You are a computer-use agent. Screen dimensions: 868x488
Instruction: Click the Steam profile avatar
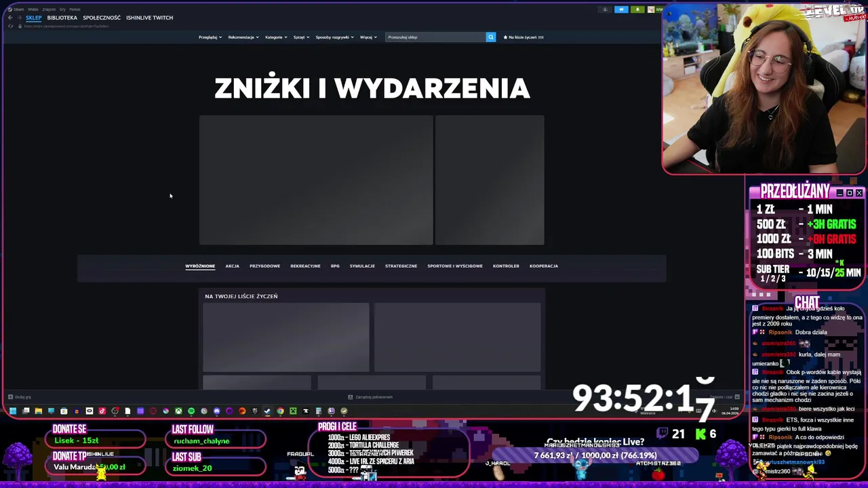point(651,9)
